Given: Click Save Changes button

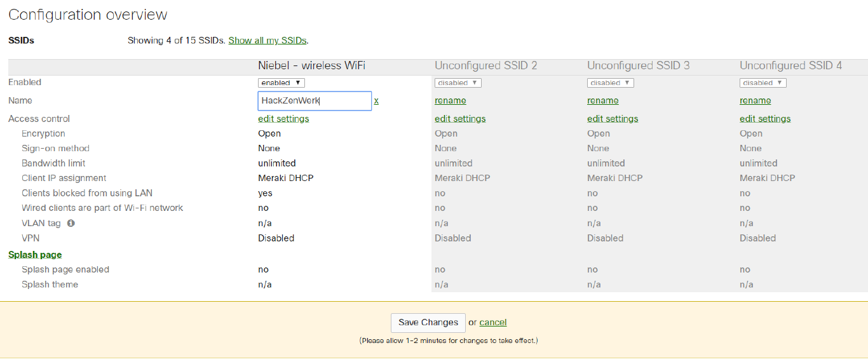Looking at the screenshot, I should click(x=428, y=323).
